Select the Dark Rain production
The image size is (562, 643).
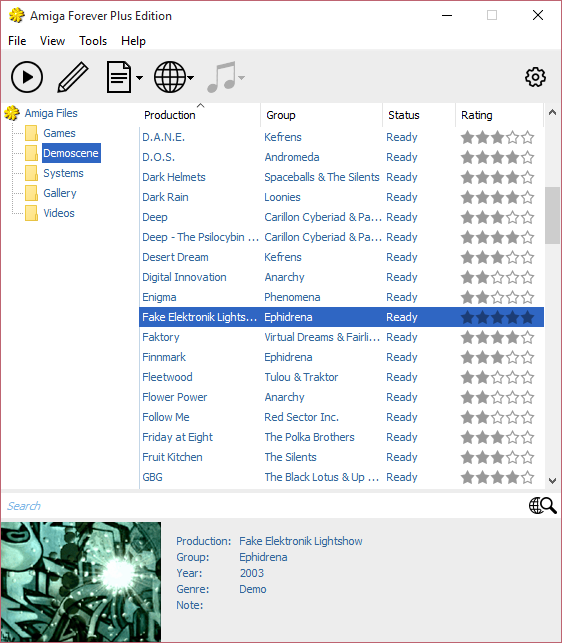coord(165,197)
